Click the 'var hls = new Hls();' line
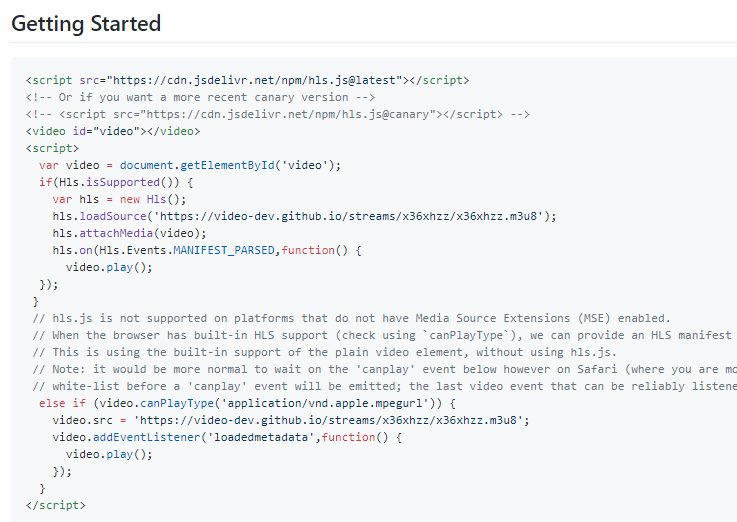The image size is (737, 522). 119,199
